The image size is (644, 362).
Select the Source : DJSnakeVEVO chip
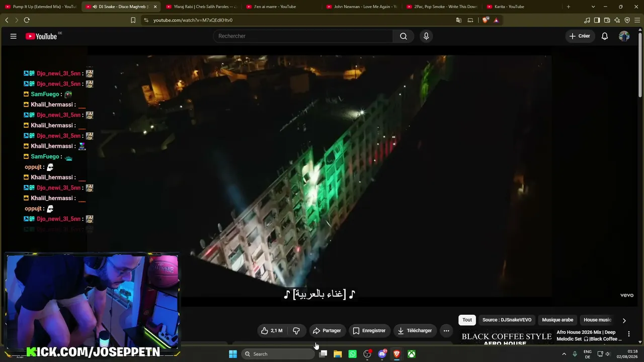point(507,320)
